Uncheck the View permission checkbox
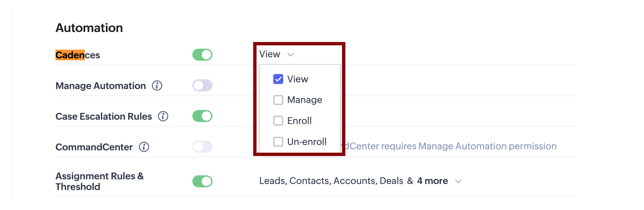 pos(278,79)
